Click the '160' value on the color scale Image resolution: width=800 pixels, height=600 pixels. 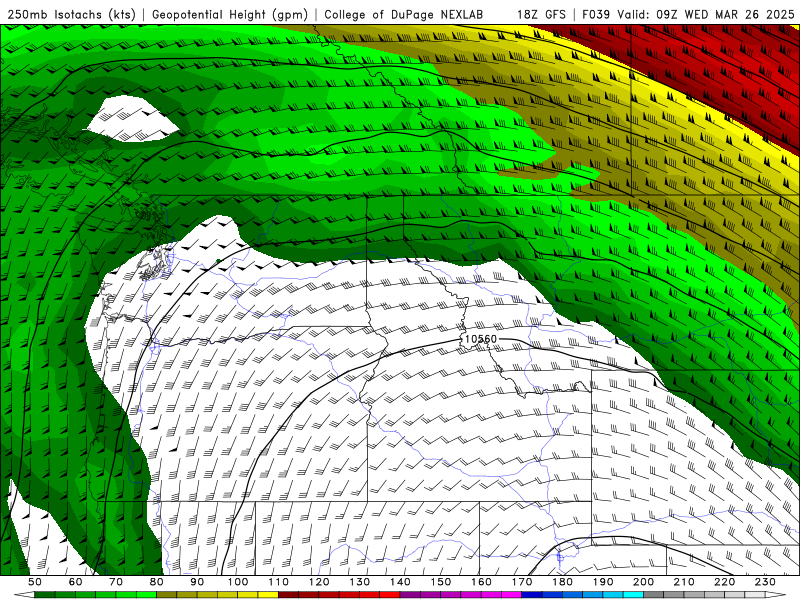481,582
